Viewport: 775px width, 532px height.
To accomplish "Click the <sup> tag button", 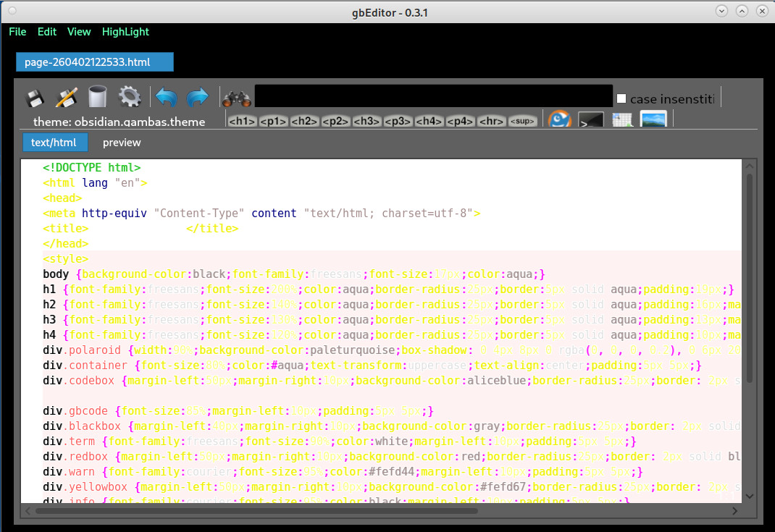I will (522, 122).
